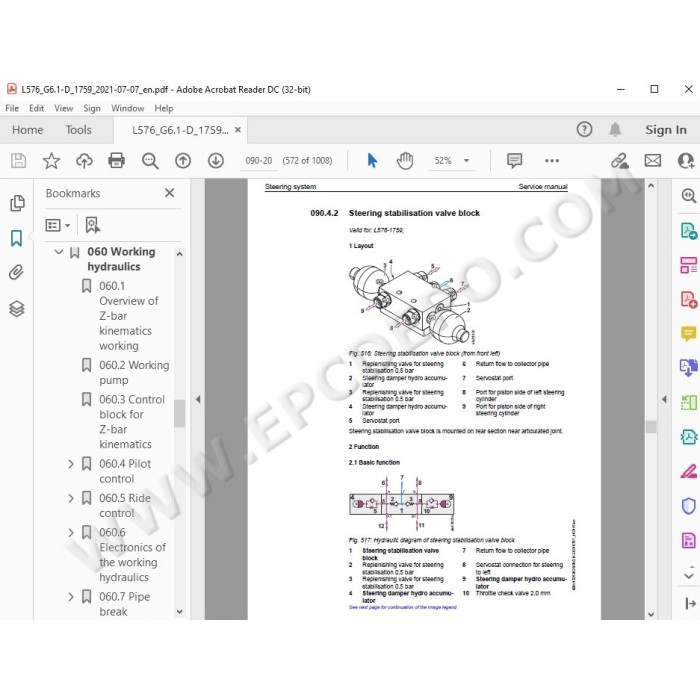The height and width of the screenshot is (700, 700).
Task: Switch to Tools tab
Action: [79, 130]
